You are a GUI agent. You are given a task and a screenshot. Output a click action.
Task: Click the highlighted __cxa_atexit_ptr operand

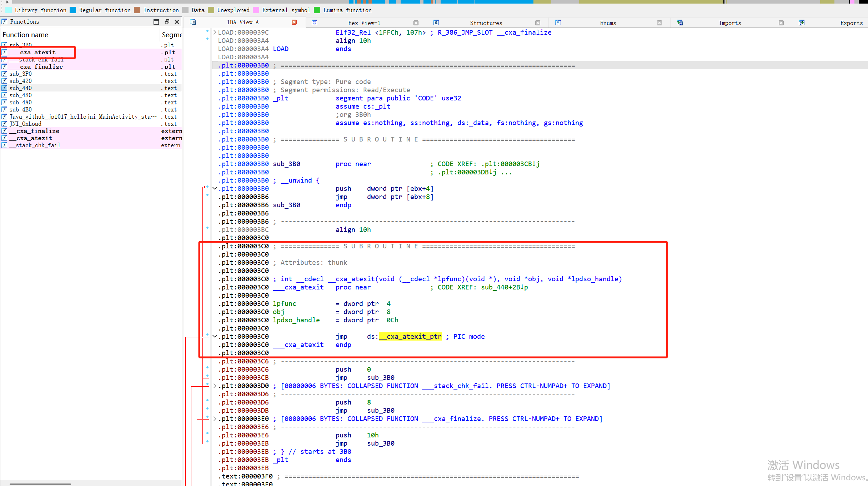410,337
